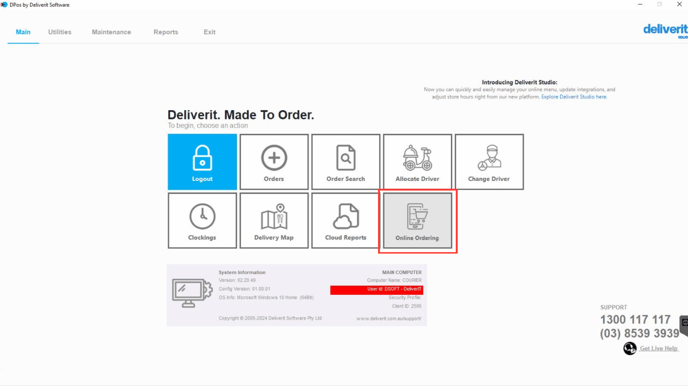This screenshot has height=386, width=688.
Task: Click the support number 1300 117 117
Action: [x=635, y=319]
